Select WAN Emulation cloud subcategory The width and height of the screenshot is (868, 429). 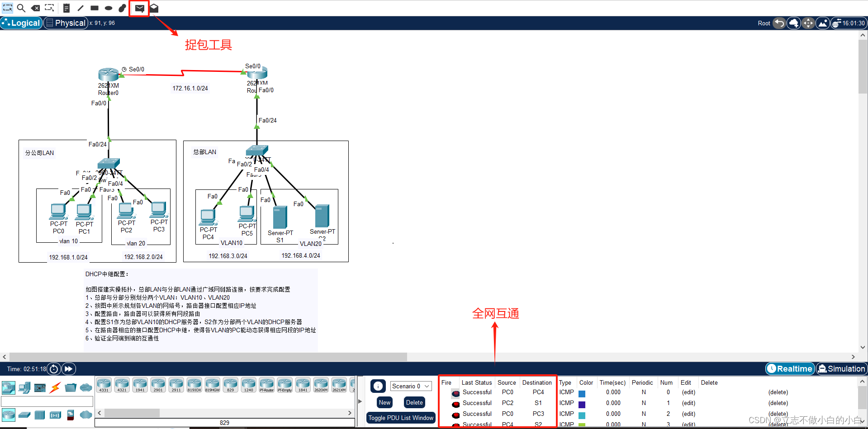click(x=86, y=415)
